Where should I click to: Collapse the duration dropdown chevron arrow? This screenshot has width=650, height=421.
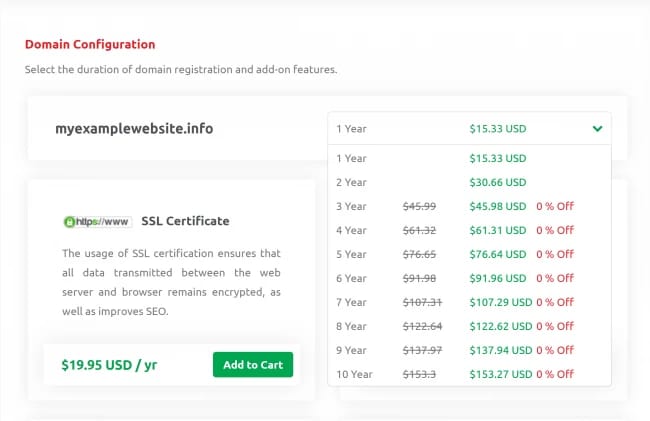(597, 128)
